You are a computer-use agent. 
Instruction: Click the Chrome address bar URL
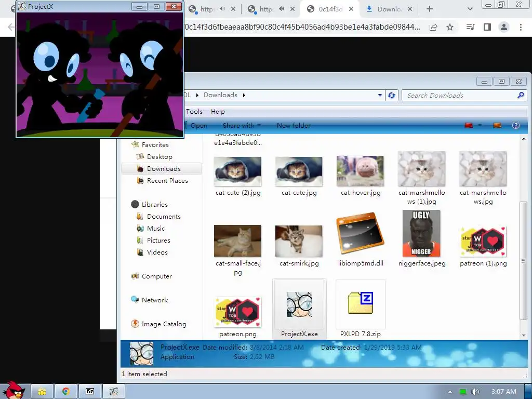[x=302, y=27]
